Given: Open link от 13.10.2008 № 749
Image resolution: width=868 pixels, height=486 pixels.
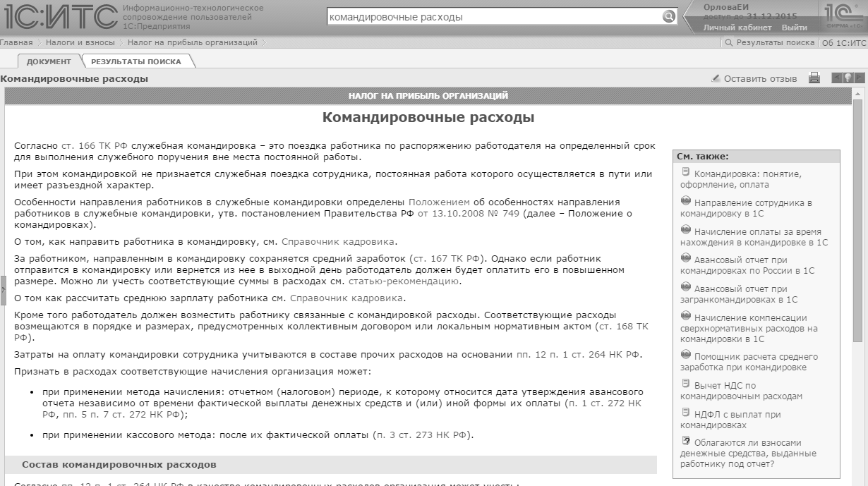Looking at the screenshot, I should coord(469,213).
